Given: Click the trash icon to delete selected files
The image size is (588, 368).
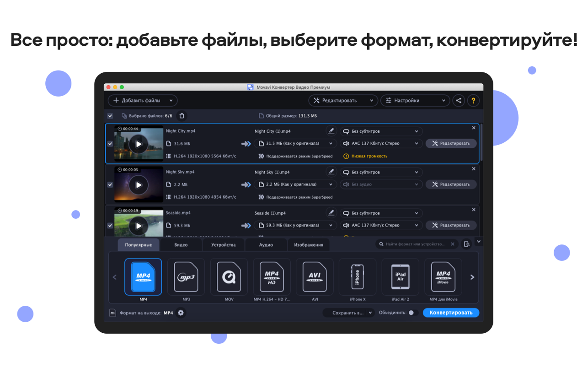Looking at the screenshot, I should [182, 116].
